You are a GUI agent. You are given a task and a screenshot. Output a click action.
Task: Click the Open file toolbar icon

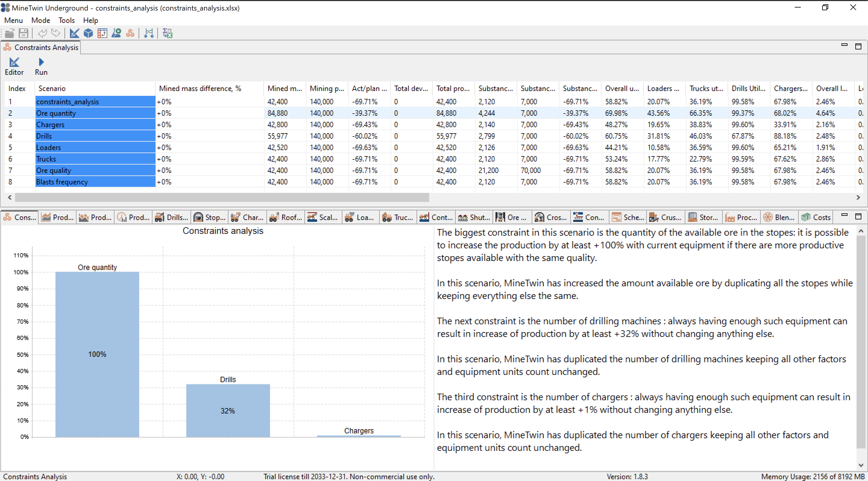pos(9,33)
